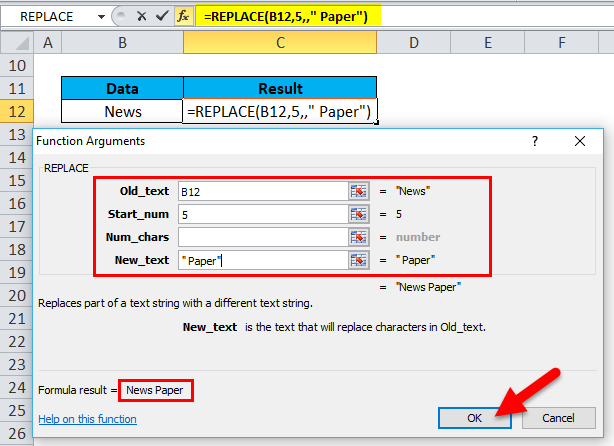Click the Start_num input field
The width and height of the screenshot is (614, 446).
(263, 214)
